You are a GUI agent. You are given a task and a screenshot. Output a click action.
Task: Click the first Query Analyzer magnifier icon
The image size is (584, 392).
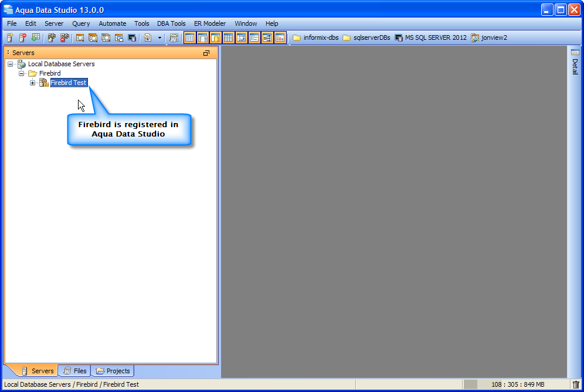tap(80, 38)
